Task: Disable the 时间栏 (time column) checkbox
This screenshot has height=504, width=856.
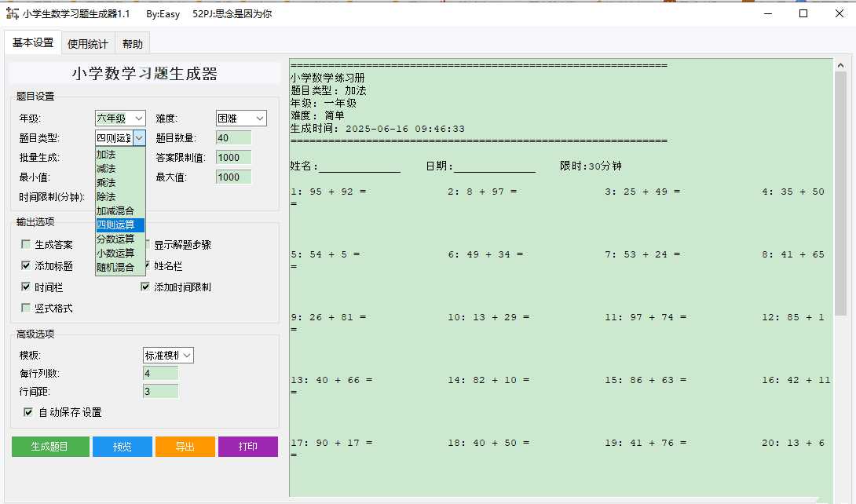Action: [26, 287]
